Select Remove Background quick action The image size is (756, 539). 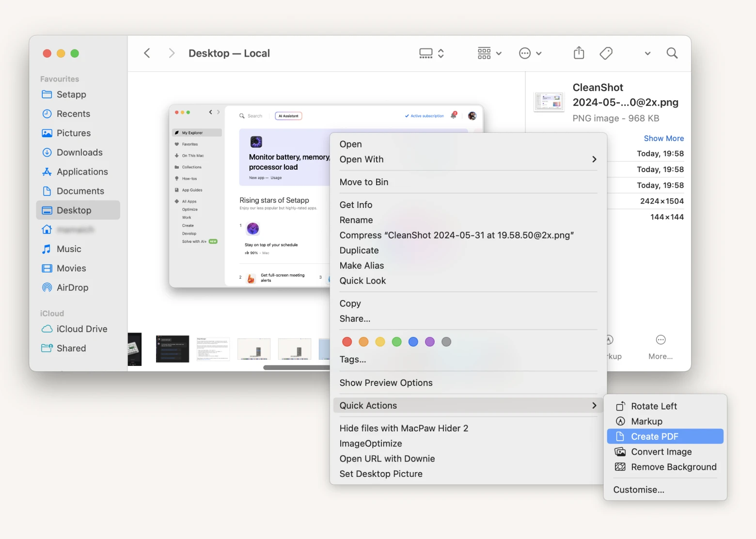[x=665, y=467]
